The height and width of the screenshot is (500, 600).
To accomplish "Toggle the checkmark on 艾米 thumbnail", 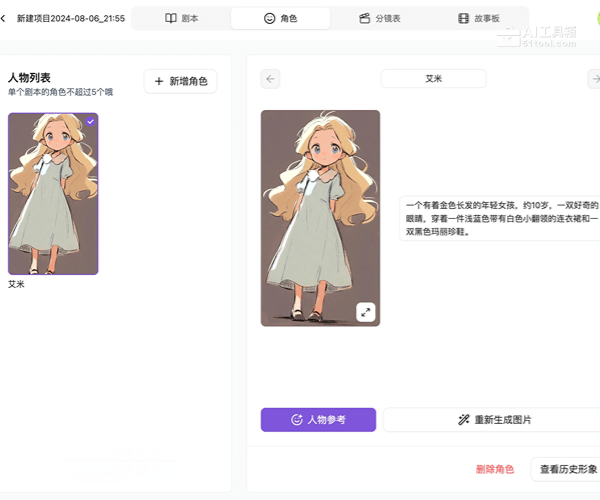I will coord(90,121).
